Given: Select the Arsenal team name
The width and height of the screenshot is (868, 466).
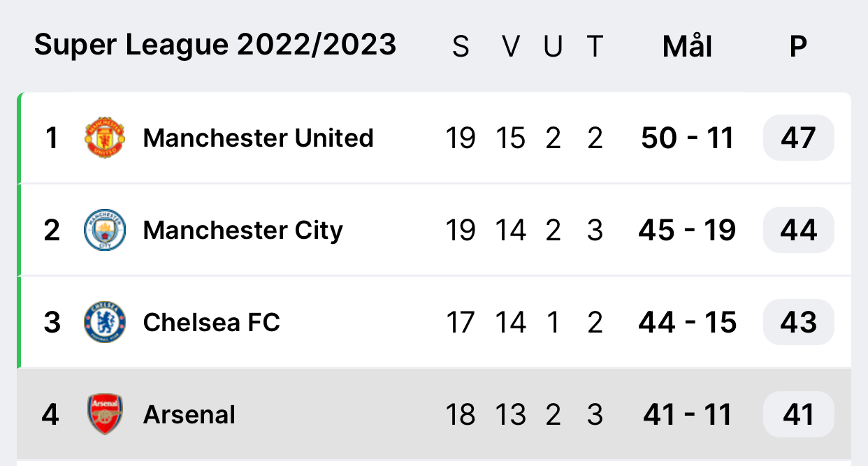Looking at the screenshot, I should pyautogui.click(x=189, y=414).
